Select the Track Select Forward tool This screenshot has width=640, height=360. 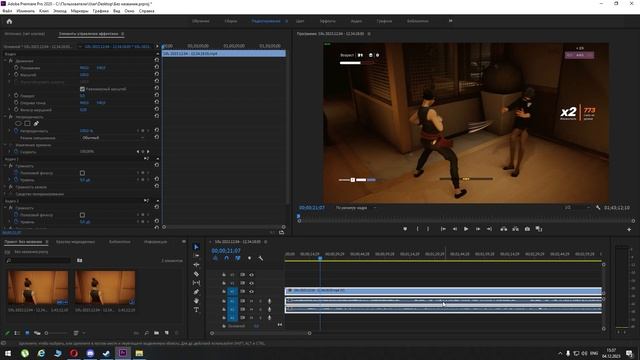pos(196,256)
